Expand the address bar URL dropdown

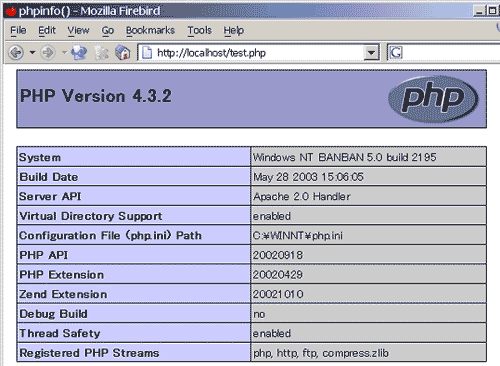[371, 53]
